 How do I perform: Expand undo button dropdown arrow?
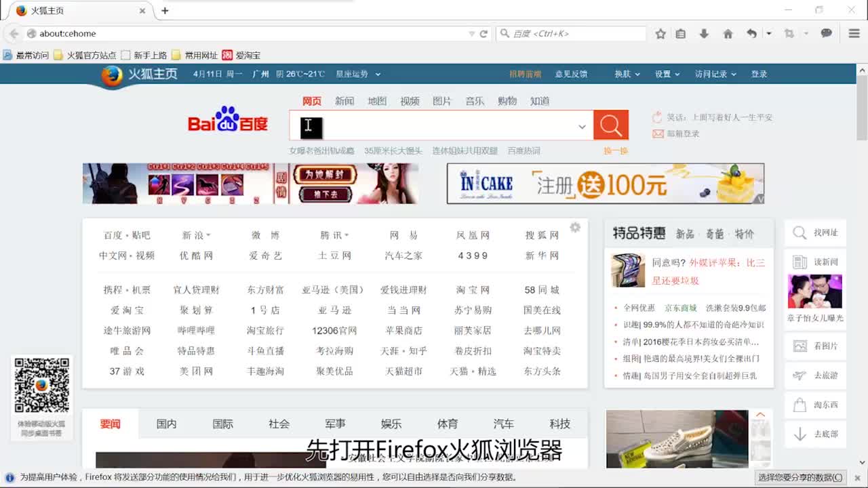[768, 33]
